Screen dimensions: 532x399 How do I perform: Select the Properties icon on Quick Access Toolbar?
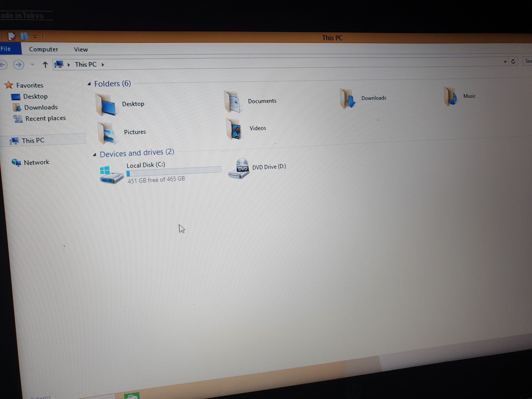point(12,36)
